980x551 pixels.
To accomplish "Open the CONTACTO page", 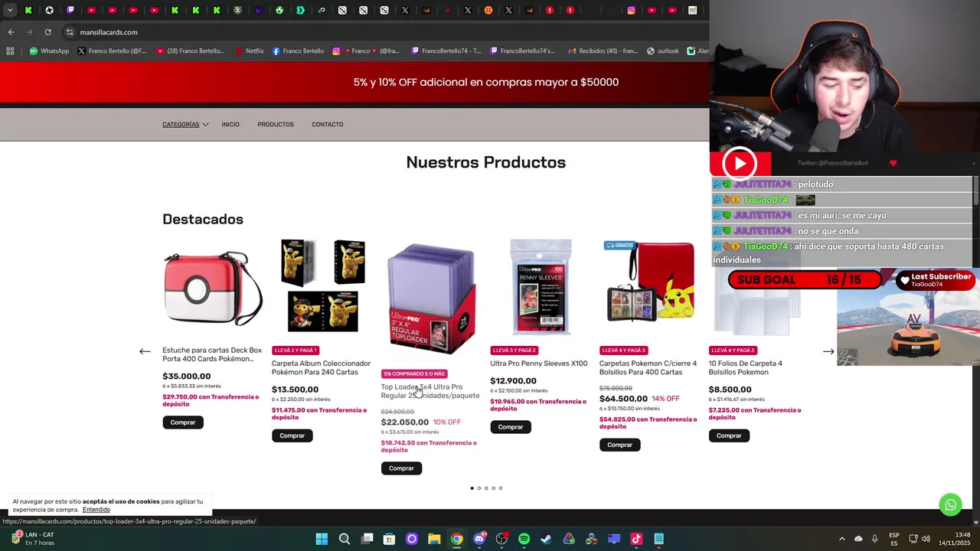I will coord(328,125).
